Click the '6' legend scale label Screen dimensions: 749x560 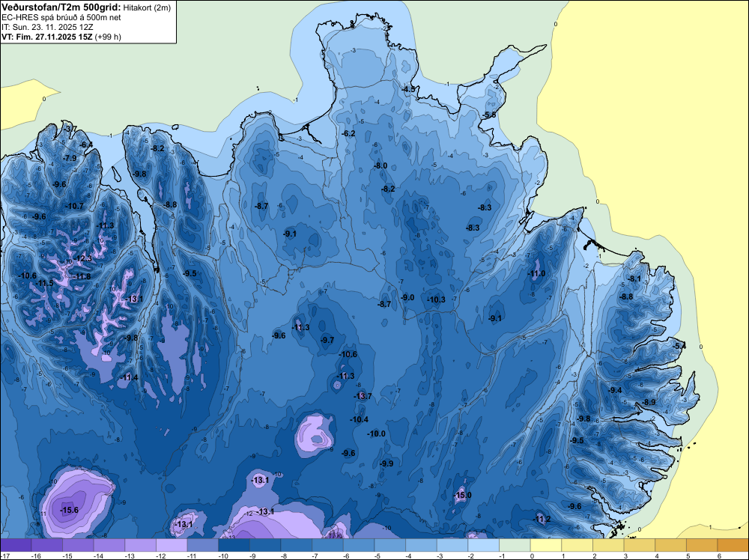click(x=719, y=556)
